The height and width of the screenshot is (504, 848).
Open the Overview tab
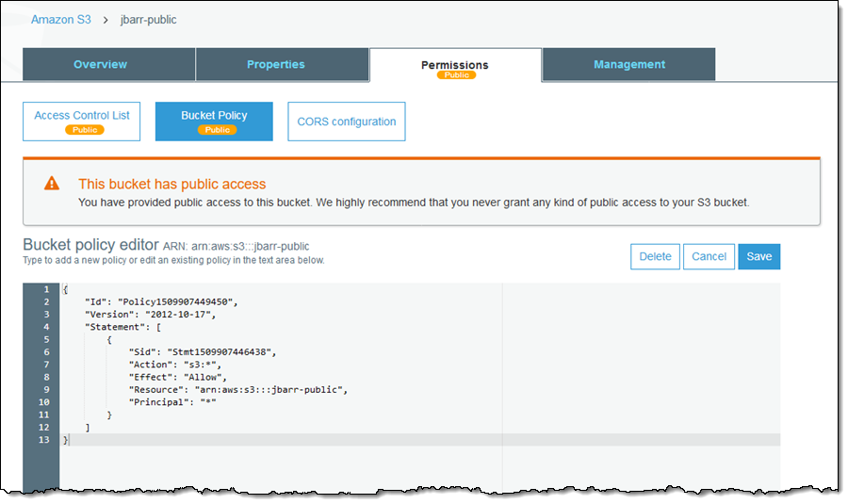pyautogui.click(x=100, y=65)
